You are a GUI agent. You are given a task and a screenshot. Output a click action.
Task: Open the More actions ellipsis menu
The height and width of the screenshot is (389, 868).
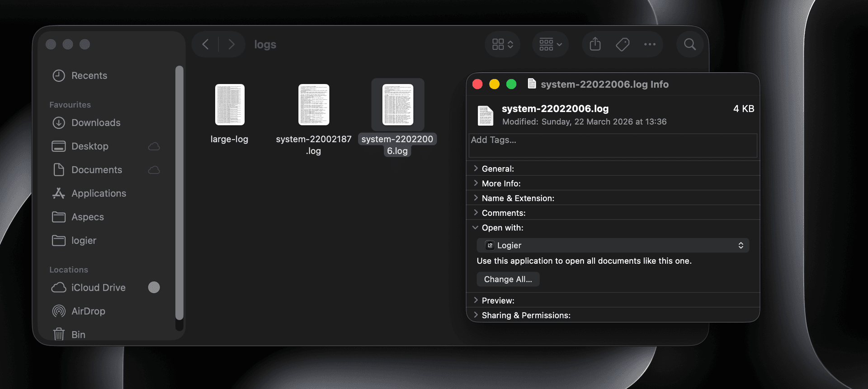(650, 44)
